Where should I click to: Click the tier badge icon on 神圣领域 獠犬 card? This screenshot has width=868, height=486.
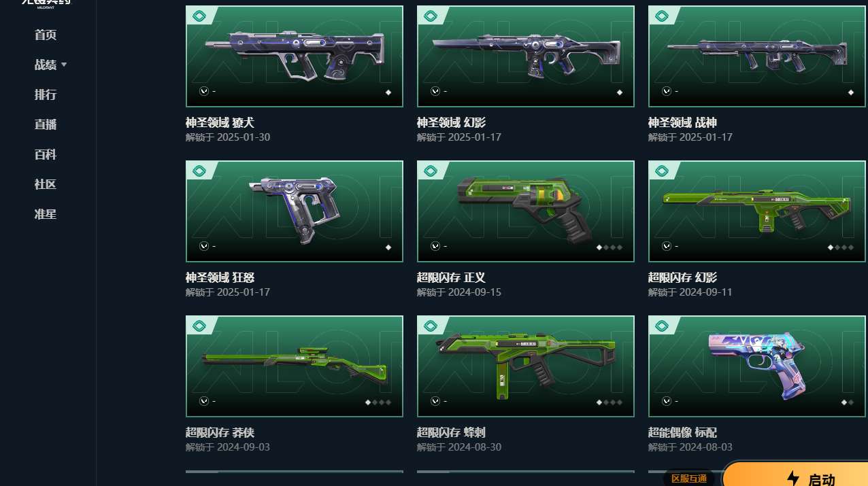pyautogui.click(x=199, y=16)
